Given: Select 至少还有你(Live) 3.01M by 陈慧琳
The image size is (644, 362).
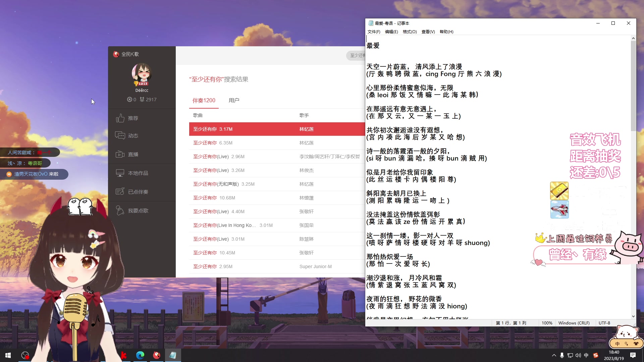Looking at the screenshot, I should tap(277, 239).
